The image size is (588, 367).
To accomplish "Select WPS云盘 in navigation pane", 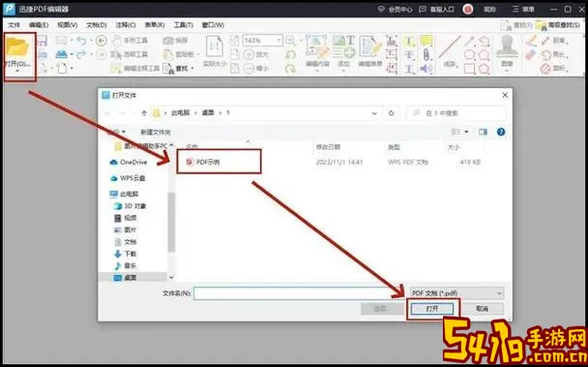I will (128, 178).
